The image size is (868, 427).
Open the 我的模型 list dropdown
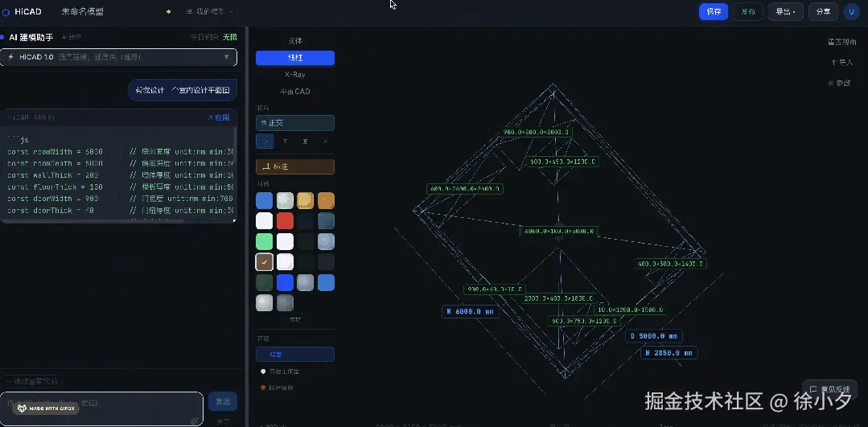click(x=209, y=11)
